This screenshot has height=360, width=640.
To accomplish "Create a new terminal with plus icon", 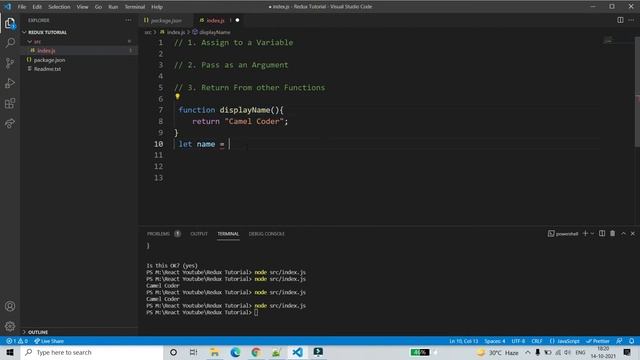I will coord(585,233).
